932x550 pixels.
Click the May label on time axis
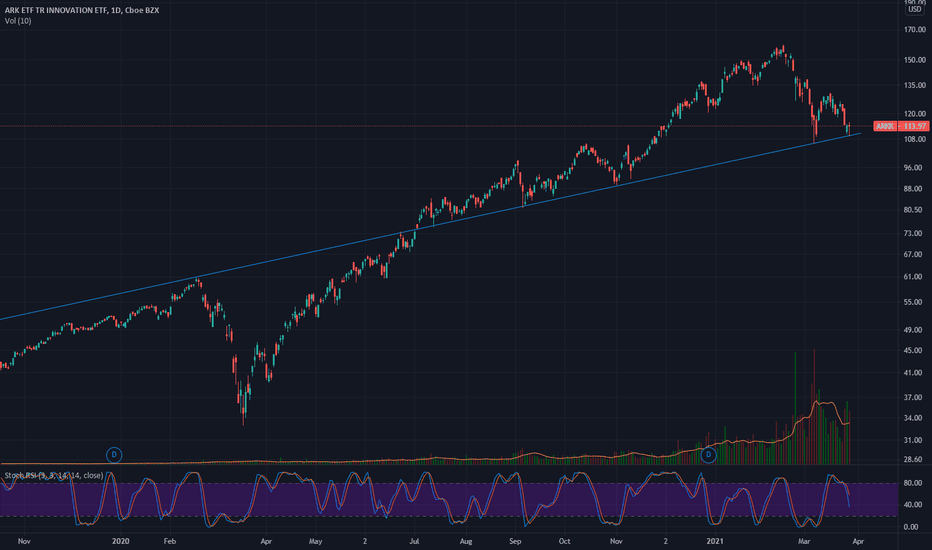tap(316, 541)
